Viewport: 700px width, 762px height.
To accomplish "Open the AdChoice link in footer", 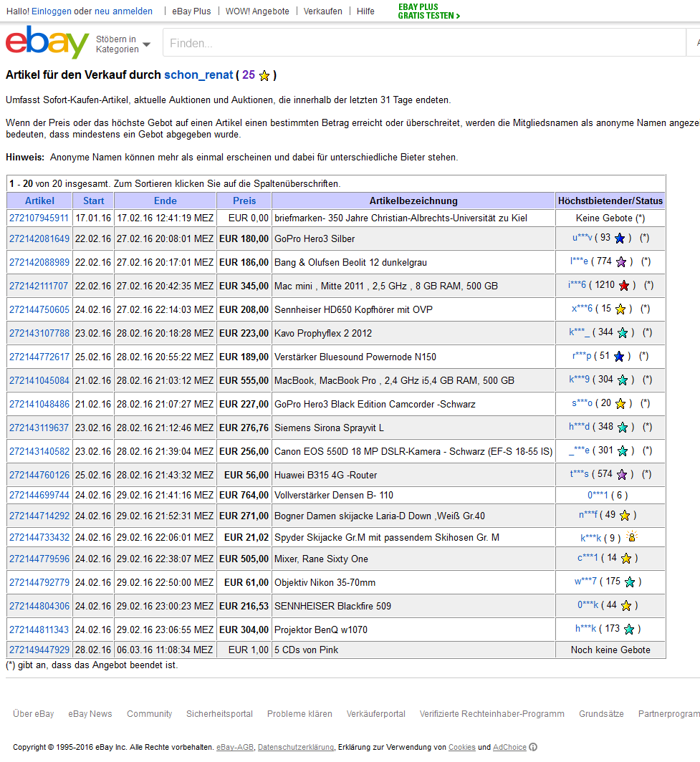I will click(509, 748).
